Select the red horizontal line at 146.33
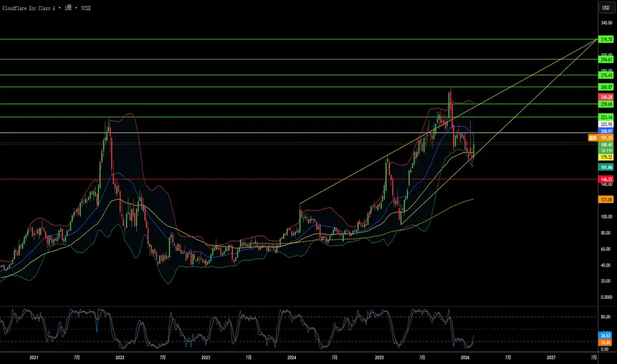This screenshot has width=617, height=364. [299, 179]
